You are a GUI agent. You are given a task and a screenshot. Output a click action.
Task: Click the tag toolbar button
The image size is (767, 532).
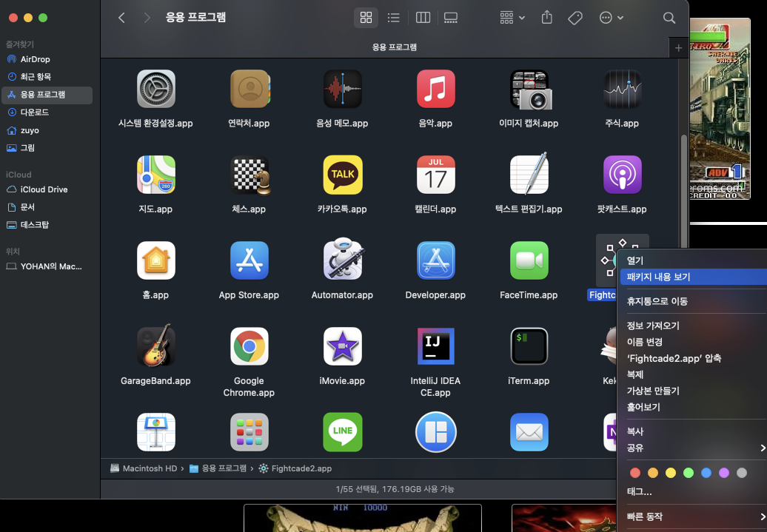point(575,18)
